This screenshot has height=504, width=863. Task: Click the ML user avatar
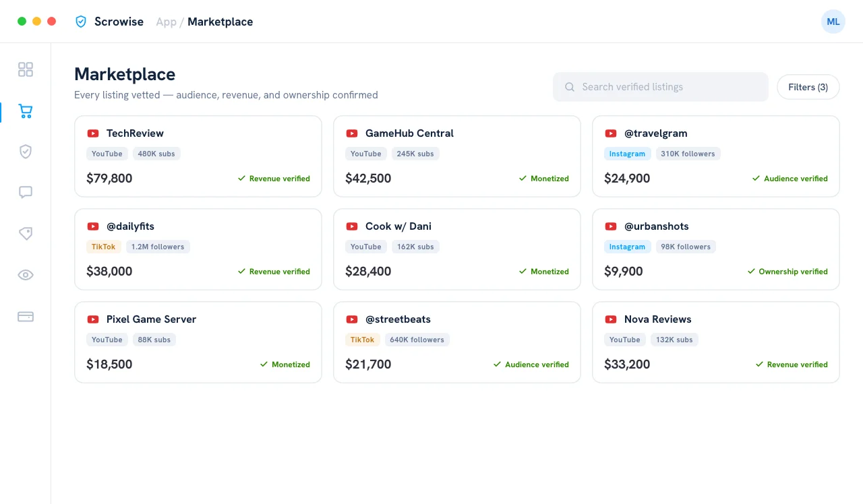click(x=833, y=22)
